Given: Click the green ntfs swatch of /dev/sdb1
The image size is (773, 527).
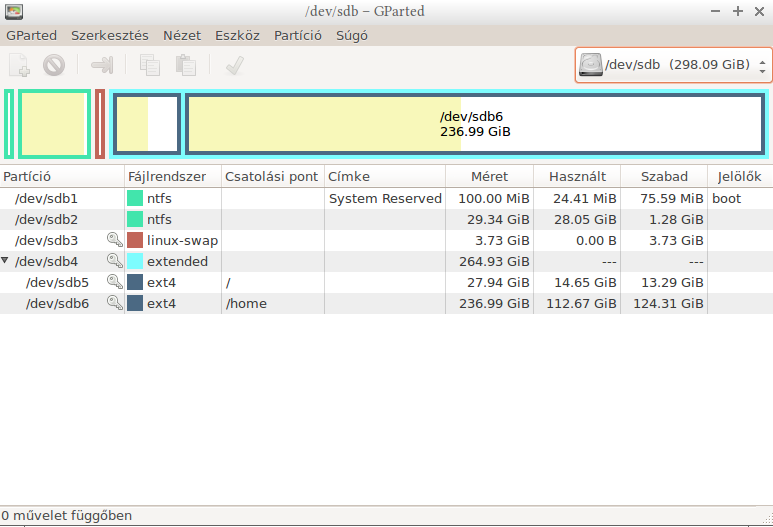Looking at the screenshot, I should (x=135, y=198).
